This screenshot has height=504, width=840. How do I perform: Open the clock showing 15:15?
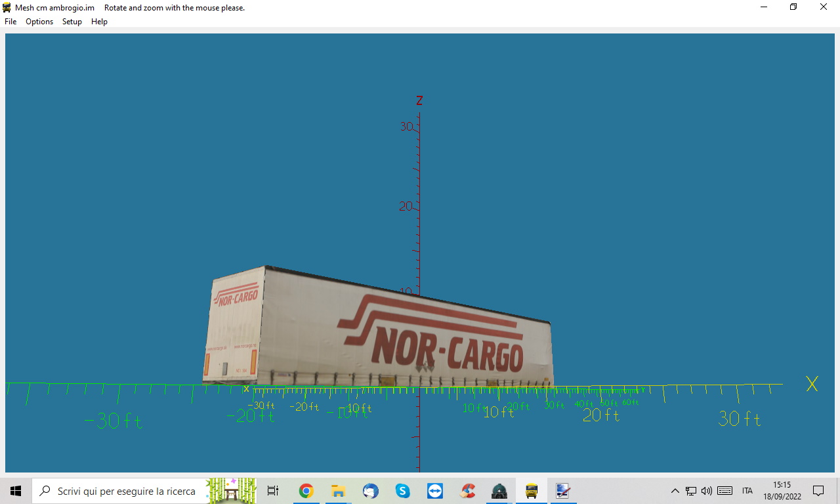pos(782,491)
